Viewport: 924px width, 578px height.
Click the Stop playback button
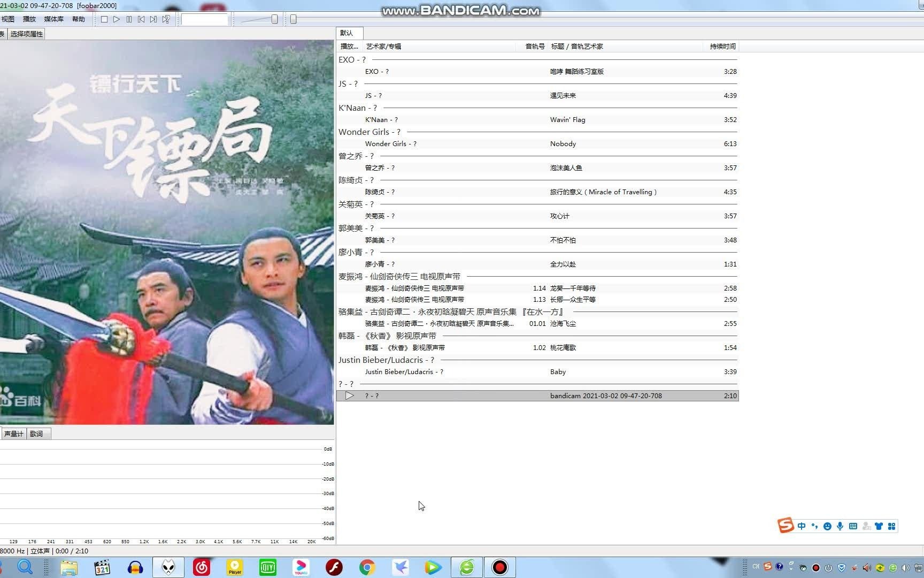coord(104,19)
